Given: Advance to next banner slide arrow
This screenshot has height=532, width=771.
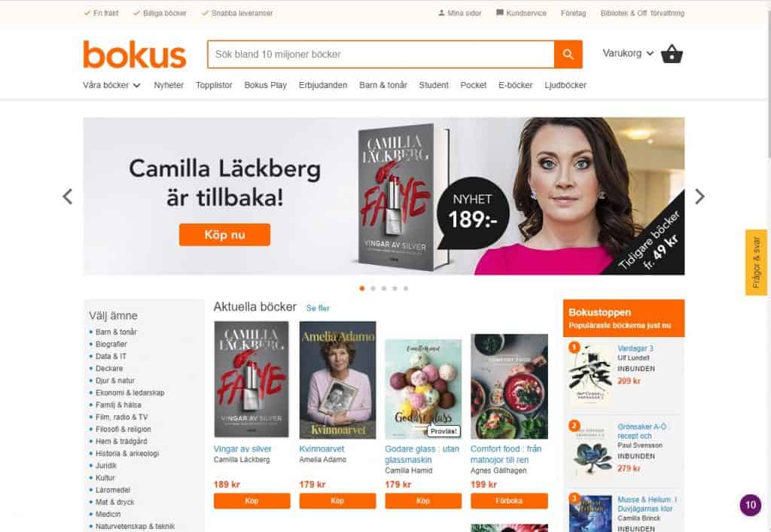Looking at the screenshot, I should (699, 196).
